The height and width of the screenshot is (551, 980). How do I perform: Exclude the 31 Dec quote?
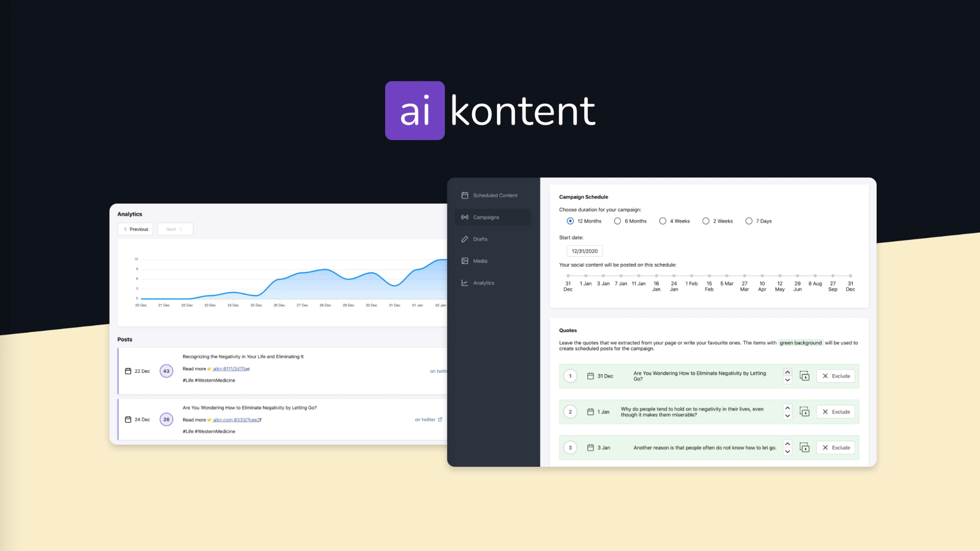[836, 376]
